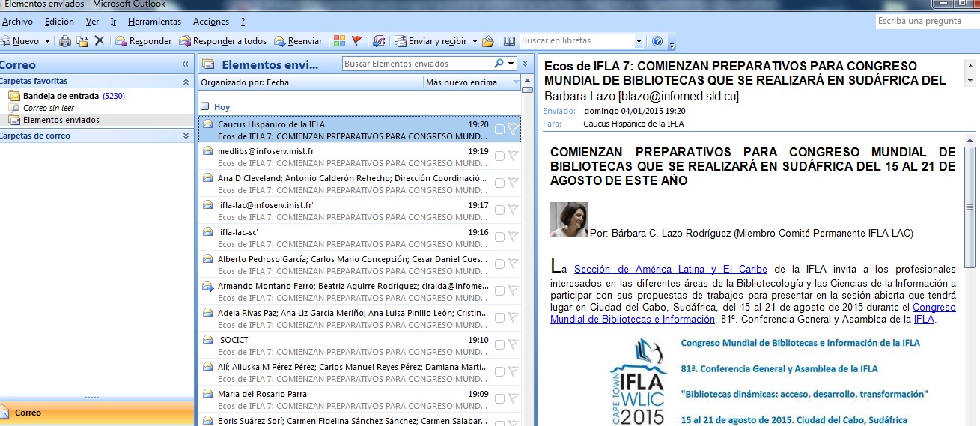The height and width of the screenshot is (426, 980).
Task: Toggle category box on Caucus Hispánico message
Action: tap(499, 130)
